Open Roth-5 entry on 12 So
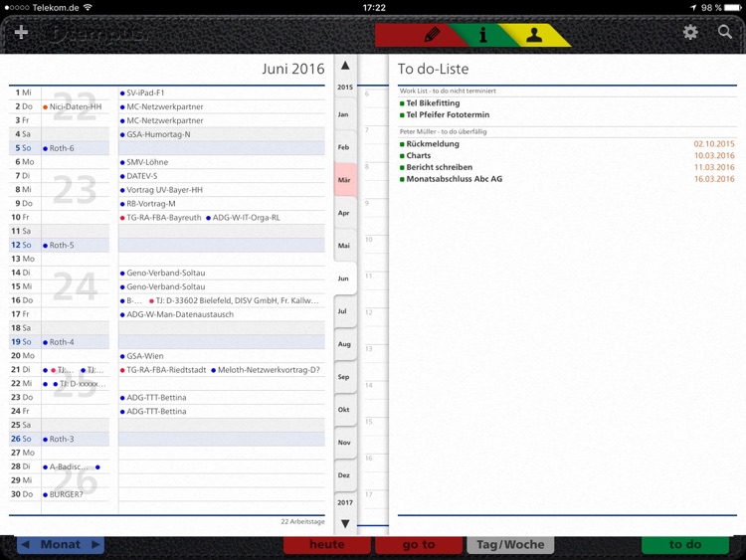The height and width of the screenshot is (560, 746). 59,246
